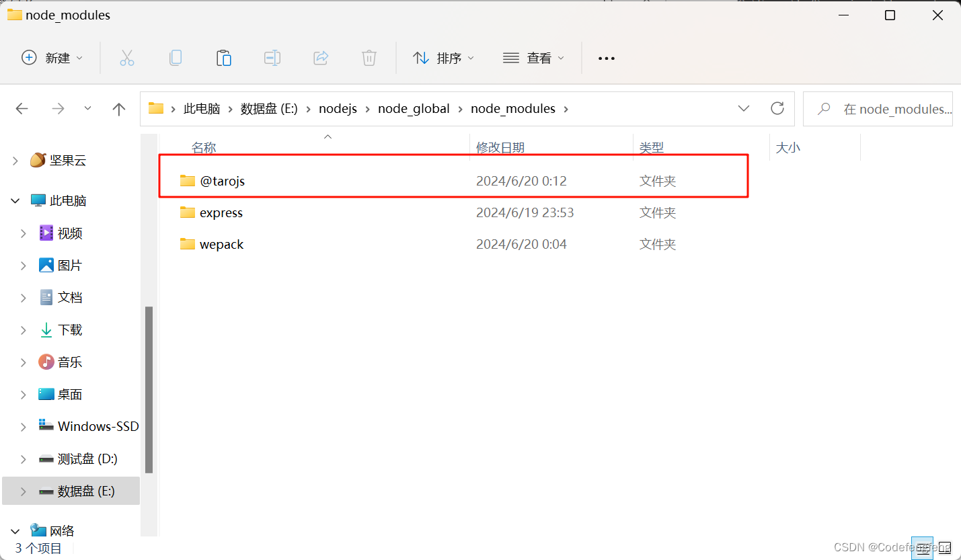Sort by 类型 column header
The image size is (961, 560).
652,147
